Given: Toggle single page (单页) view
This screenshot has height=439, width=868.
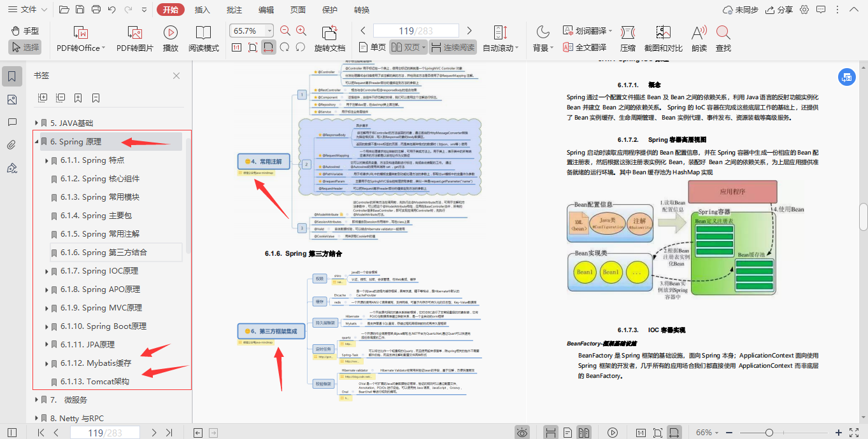Looking at the screenshot, I should pos(372,47).
